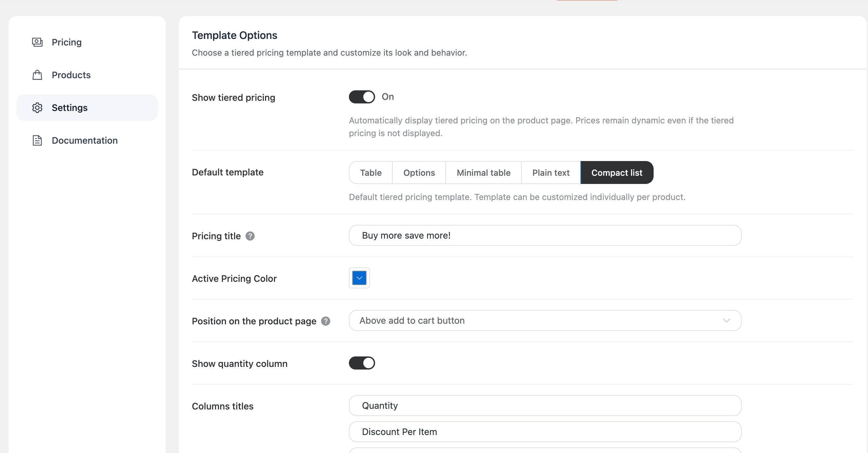Screen dimensions: 868x453
Task: Disable Show quantity column
Action: (362, 363)
